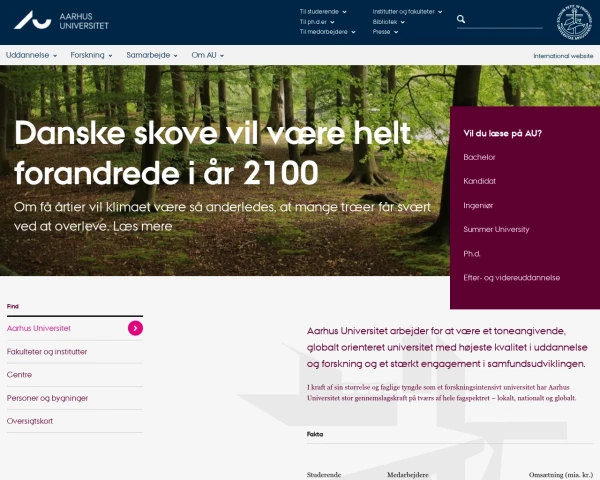This screenshot has height=480, width=600.
Task: Go to the International website
Action: [563, 56]
